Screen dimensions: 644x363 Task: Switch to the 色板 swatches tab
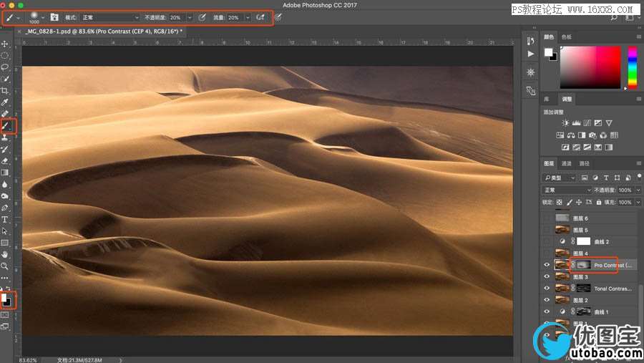pos(567,37)
